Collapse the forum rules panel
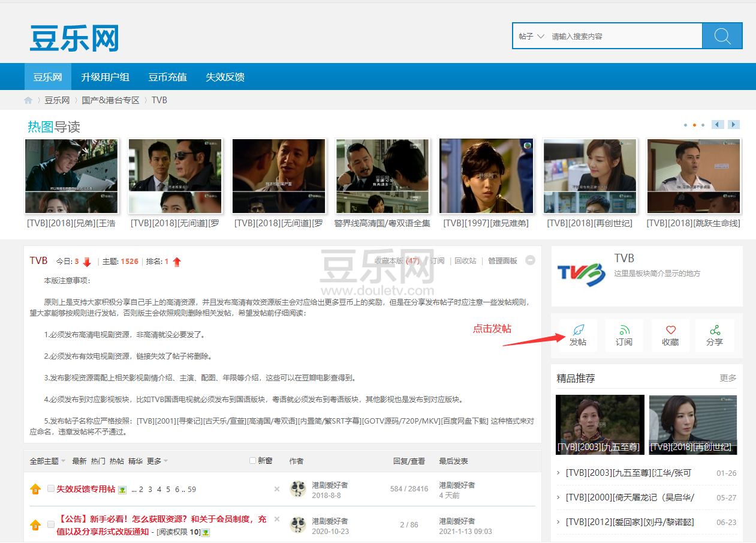This screenshot has height=543, width=756. [x=530, y=260]
